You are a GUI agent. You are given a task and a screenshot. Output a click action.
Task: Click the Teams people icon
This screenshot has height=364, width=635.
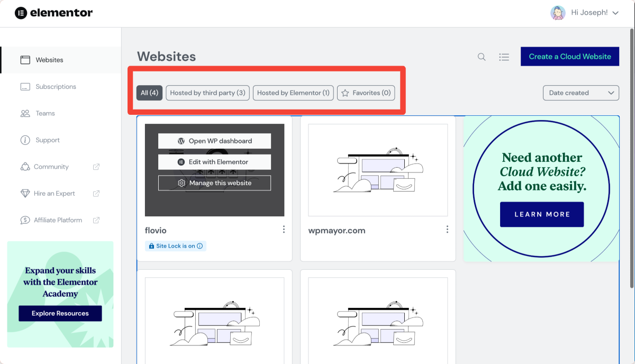pyautogui.click(x=25, y=113)
